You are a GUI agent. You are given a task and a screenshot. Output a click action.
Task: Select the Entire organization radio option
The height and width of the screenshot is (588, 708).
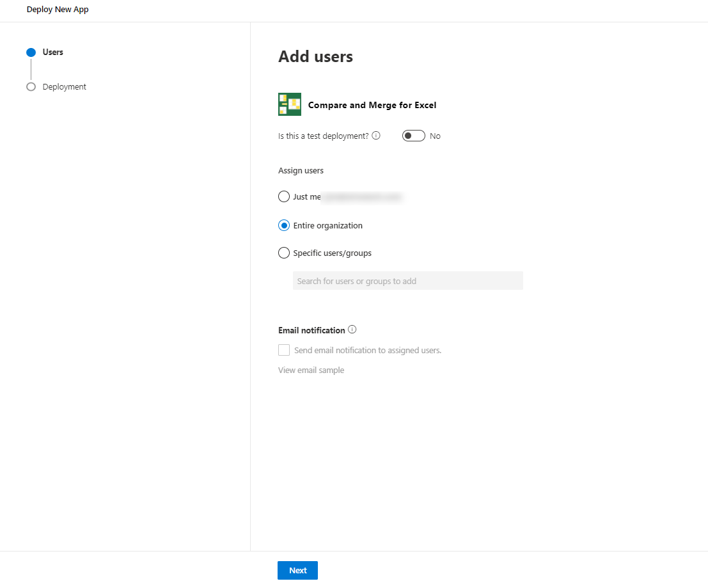click(x=283, y=225)
